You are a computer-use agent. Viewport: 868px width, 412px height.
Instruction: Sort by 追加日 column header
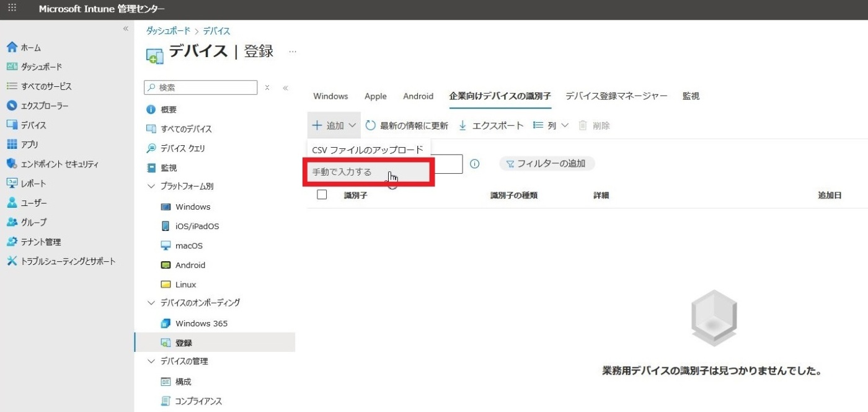[830, 195]
